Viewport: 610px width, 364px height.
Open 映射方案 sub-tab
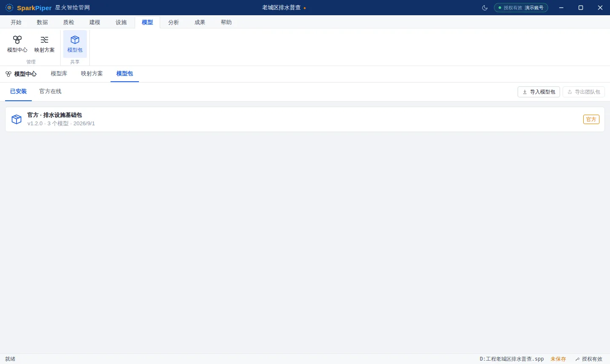coord(92,74)
